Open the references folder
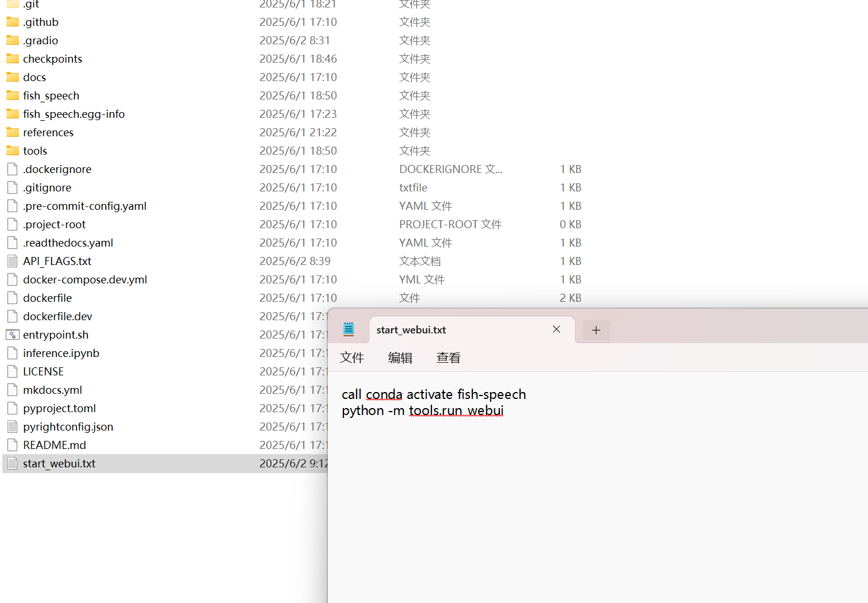The image size is (868, 603). pyautogui.click(x=48, y=132)
